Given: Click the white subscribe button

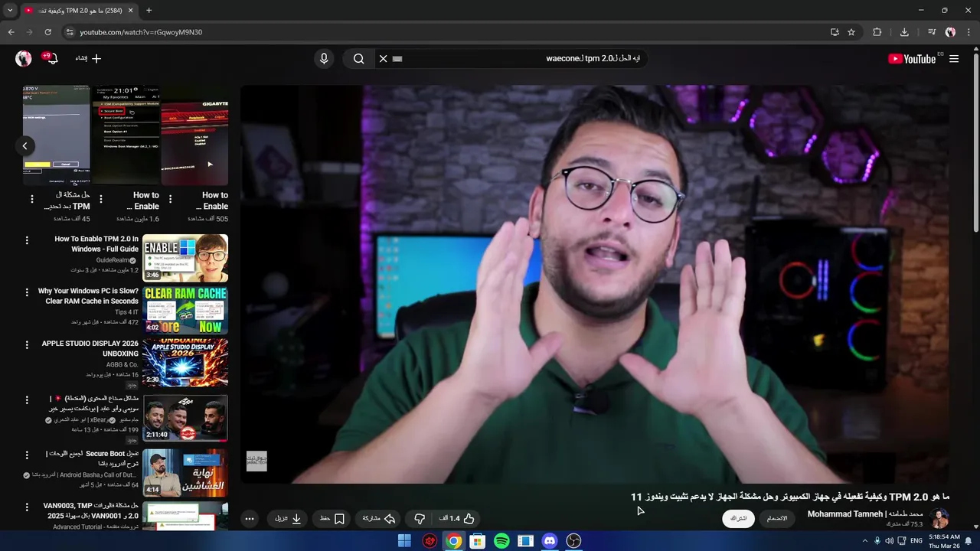Looking at the screenshot, I should click(738, 518).
